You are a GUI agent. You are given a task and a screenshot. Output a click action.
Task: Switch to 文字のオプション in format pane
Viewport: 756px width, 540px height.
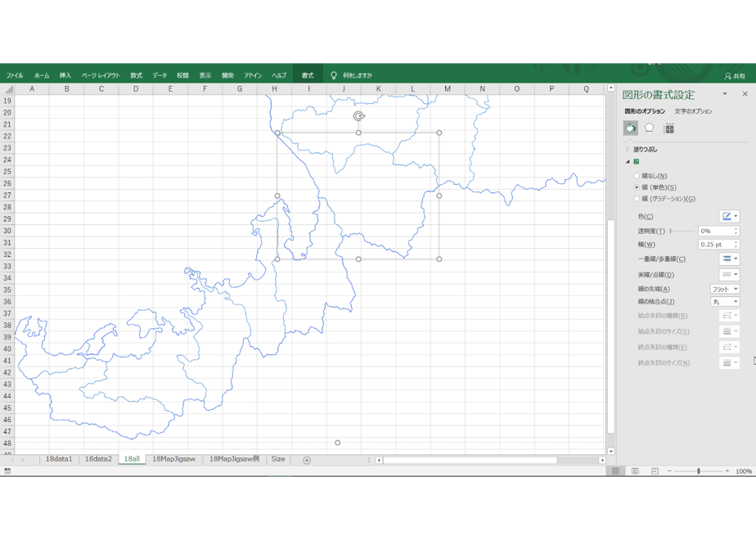coord(693,111)
